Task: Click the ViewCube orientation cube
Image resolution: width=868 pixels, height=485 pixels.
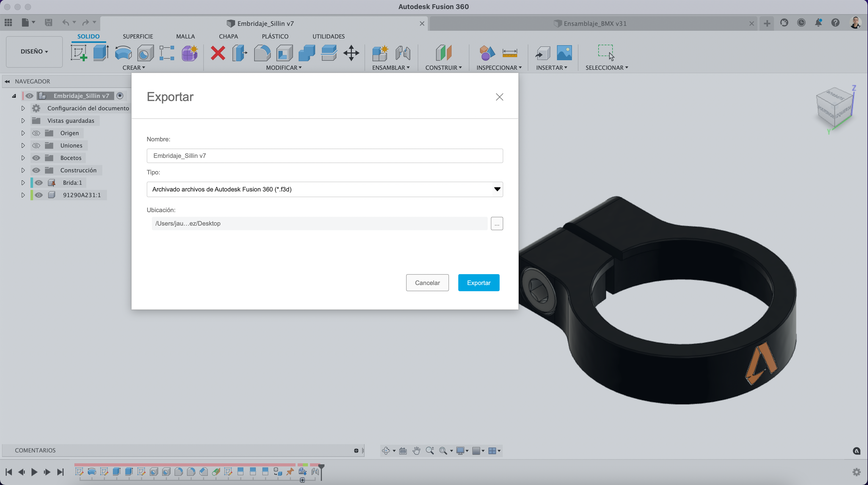Action: 835,107
